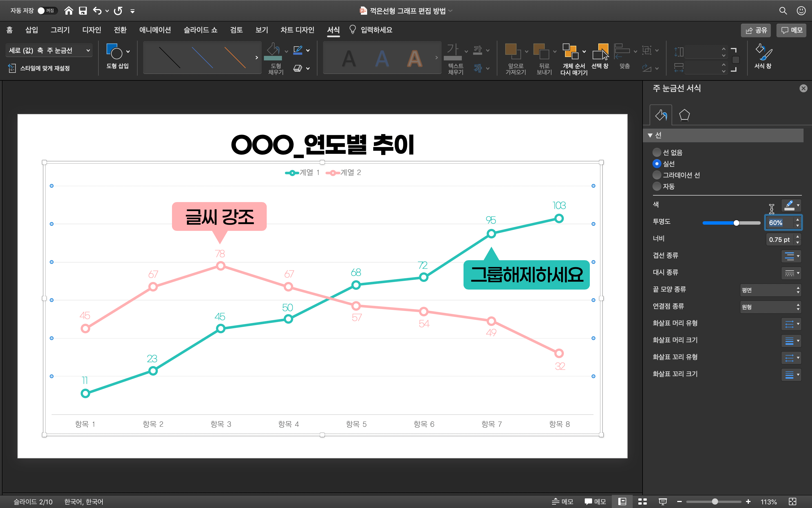Start slideshow presentation icon in status bar
Image resolution: width=812 pixels, height=508 pixels.
663,502
